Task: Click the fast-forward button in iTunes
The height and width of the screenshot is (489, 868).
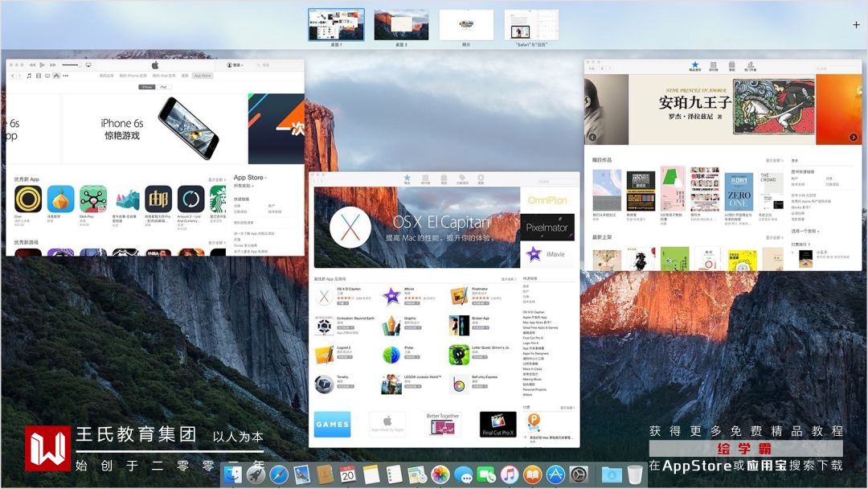Action: pyautogui.click(x=52, y=65)
